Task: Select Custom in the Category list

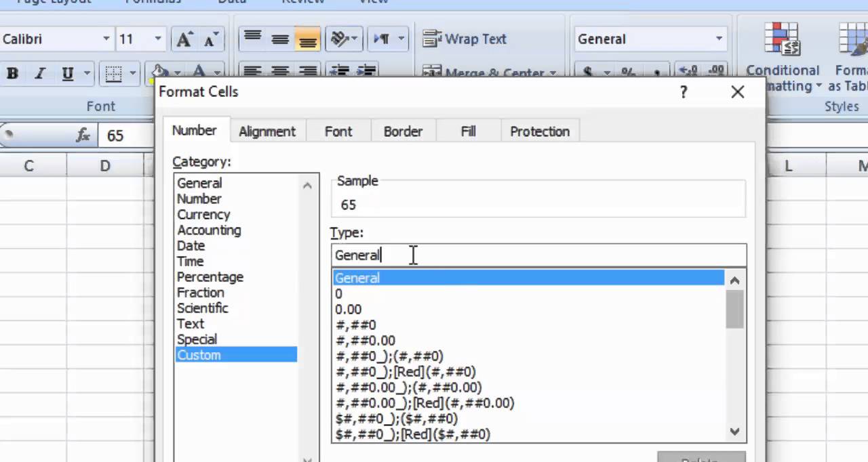Action: 236,355
